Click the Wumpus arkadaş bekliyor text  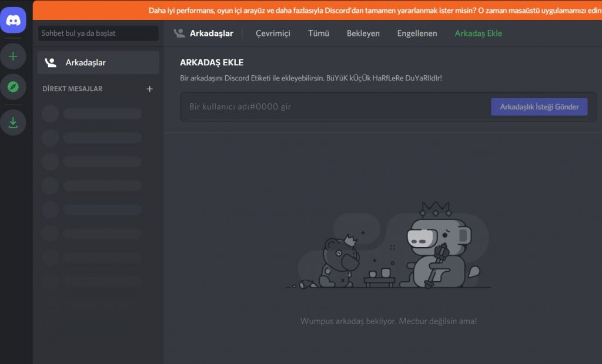pos(389,321)
